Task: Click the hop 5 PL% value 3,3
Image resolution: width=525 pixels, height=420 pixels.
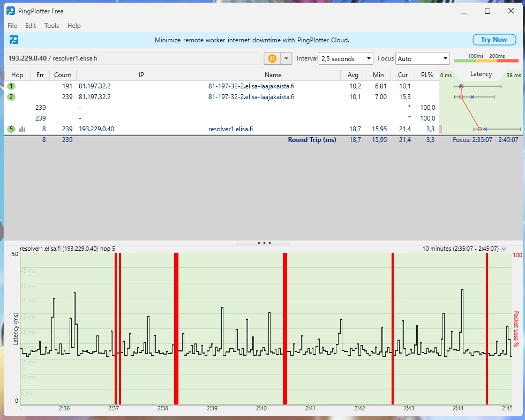Action: point(430,129)
